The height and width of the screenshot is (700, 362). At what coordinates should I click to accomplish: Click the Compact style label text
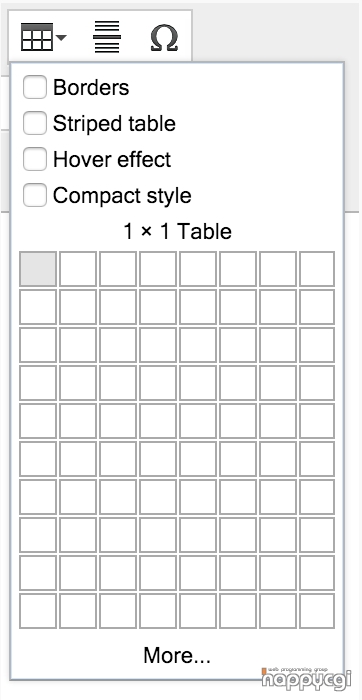coord(122,196)
